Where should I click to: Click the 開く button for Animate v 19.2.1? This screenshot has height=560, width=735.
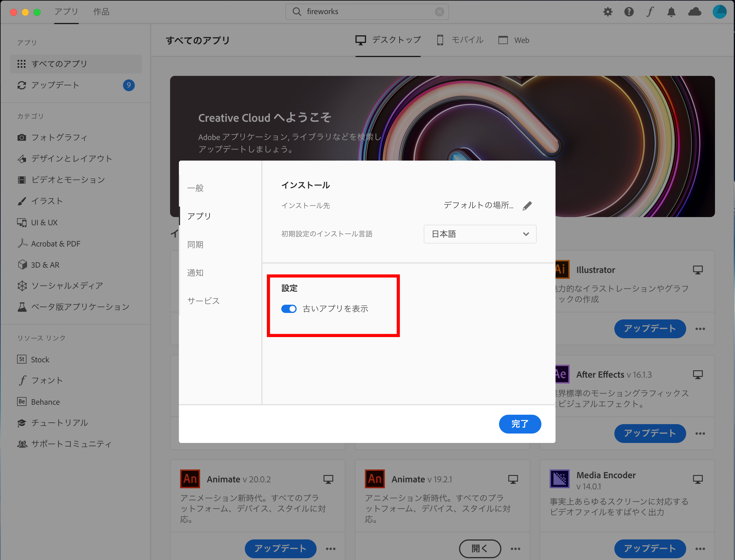[x=480, y=549]
